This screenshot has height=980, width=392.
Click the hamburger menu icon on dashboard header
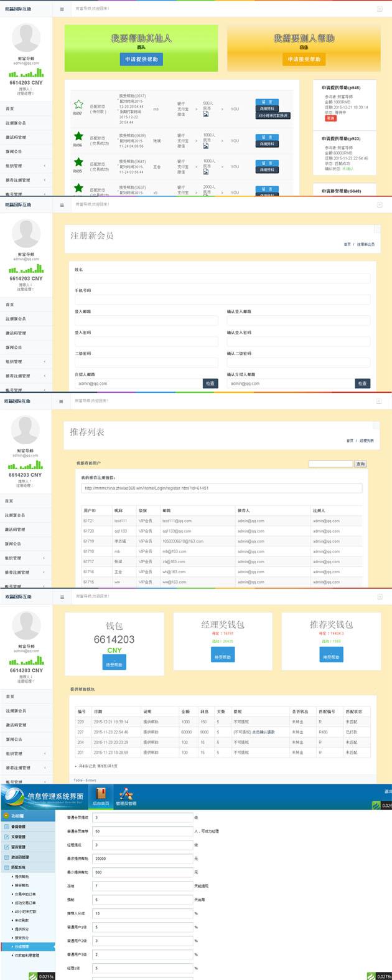pyautogui.click(x=61, y=9)
